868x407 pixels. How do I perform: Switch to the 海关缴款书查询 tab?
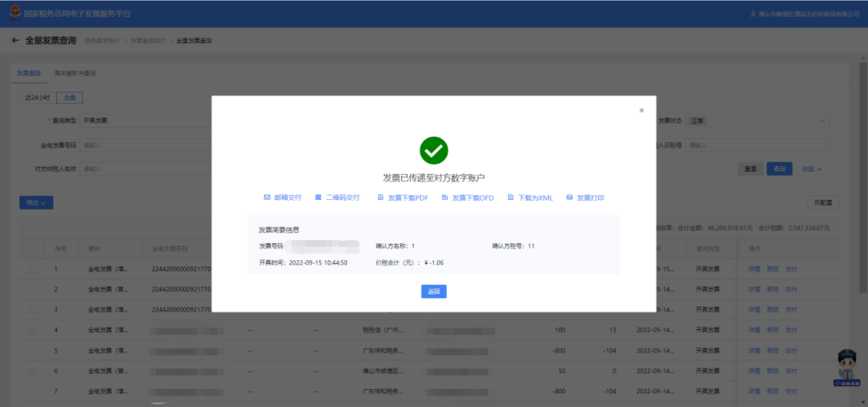tap(75, 73)
